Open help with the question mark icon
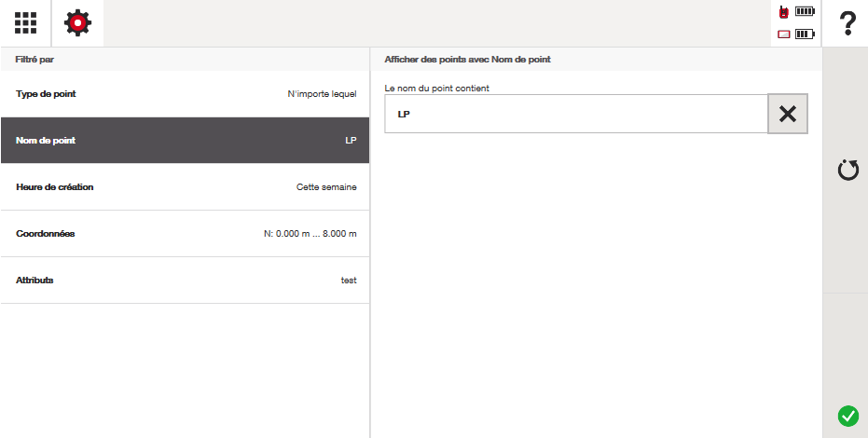 click(x=847, y=23)
